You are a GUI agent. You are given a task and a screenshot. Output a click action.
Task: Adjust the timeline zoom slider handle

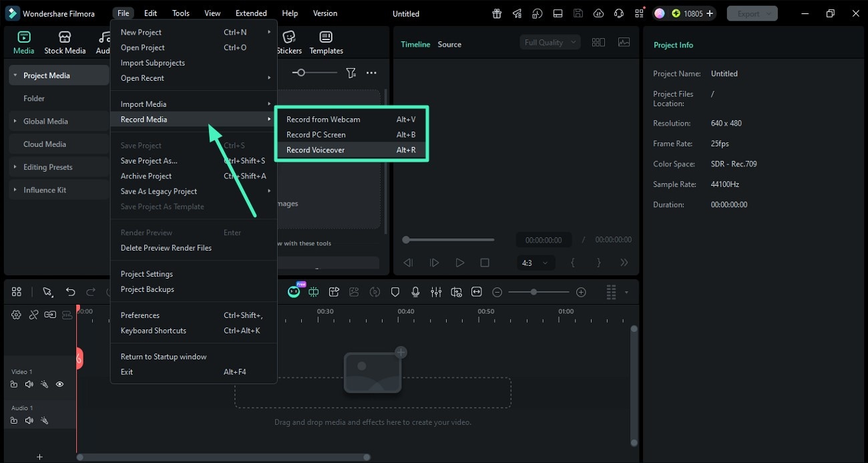[533, 292]
